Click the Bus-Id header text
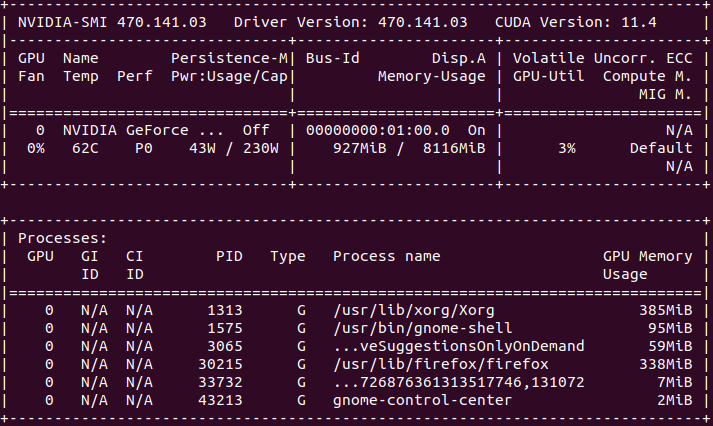The height and width of the screenshot is (426, 713). 332,58
